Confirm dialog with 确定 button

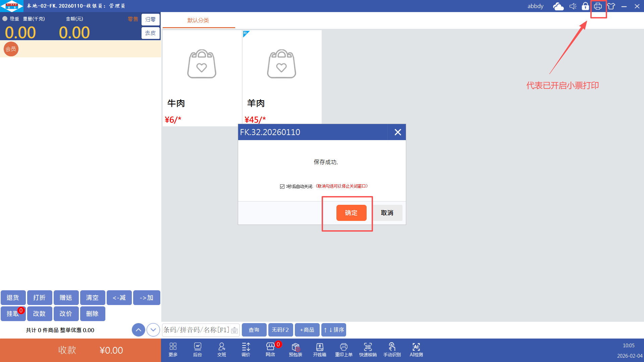pos(351,213)
